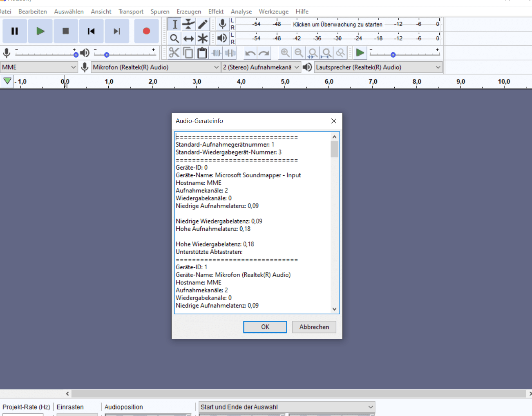Zoom out with the minus magnifier
Image resolution: width=532 pixels, height=416 pixels.
point(299,53)
